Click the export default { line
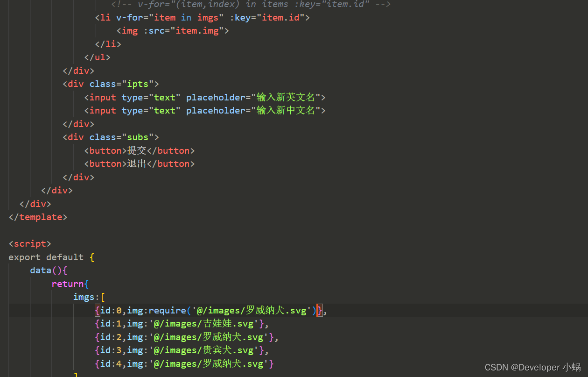The width and height of the screenshot is (588, 377). (51, 257)
